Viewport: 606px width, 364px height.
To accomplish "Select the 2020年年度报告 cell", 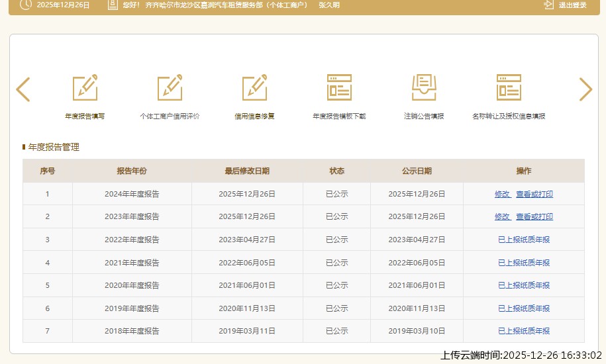I will point(132,285).
